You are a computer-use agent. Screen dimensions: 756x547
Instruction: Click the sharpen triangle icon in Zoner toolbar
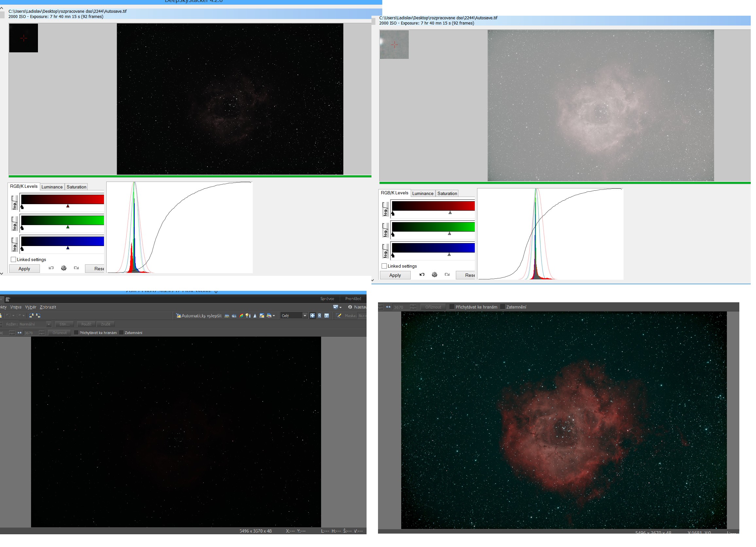click(x=255, y=315)
